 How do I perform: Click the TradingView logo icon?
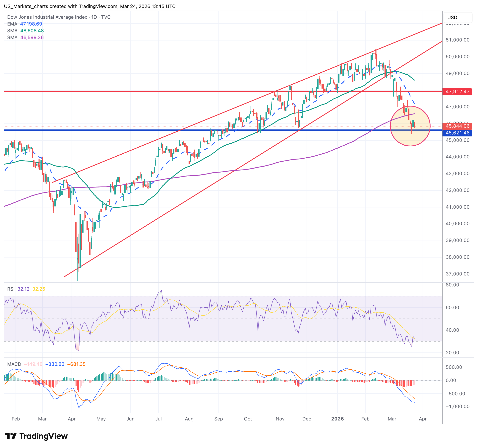tap(11, 436)
